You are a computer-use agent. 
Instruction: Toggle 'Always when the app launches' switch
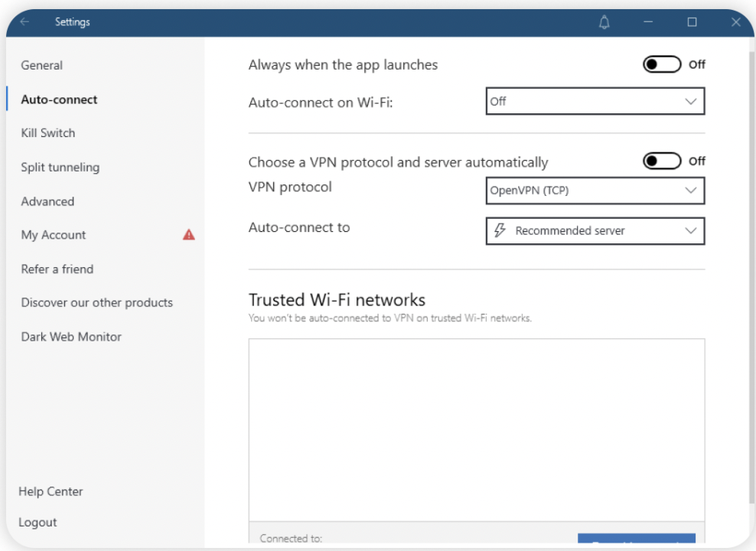pyautogui.click(x=661, y=64)
